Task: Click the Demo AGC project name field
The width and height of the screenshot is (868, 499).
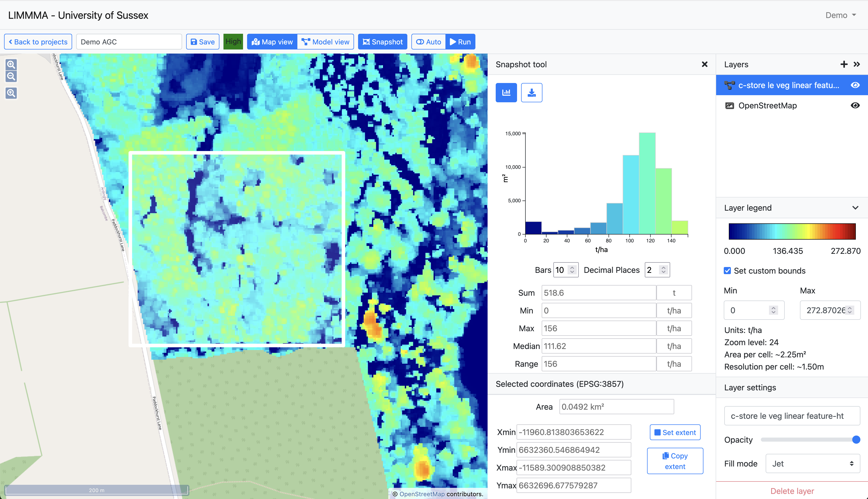Action: [x=129, y=42]
